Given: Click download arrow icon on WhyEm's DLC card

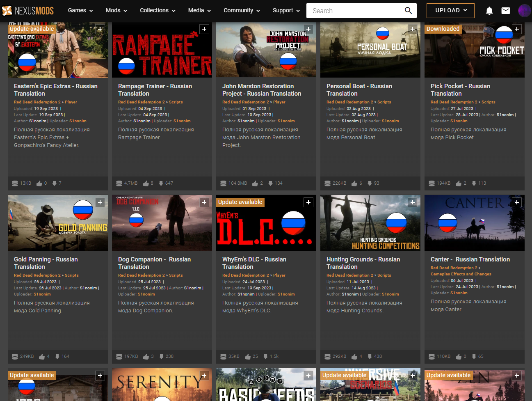Looking at the screenshot, I should click(265, 357).
